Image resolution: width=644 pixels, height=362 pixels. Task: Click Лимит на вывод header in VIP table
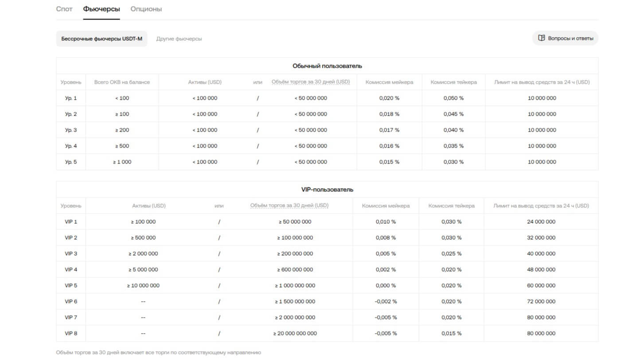point(541,206)
